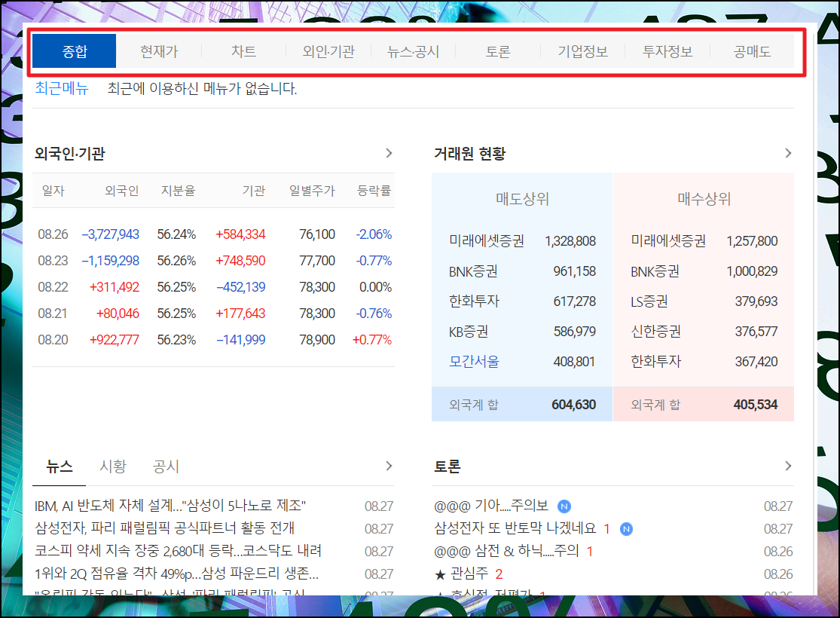
Task: Open the 거래원 현황 heading
Action: pos(470,154)
